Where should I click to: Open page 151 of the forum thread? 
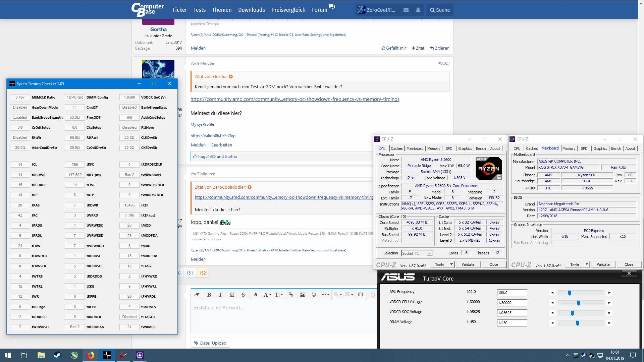190,273
